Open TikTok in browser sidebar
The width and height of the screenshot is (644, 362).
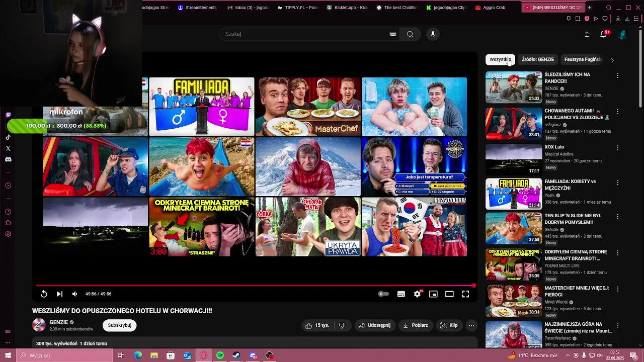point(8,137)
